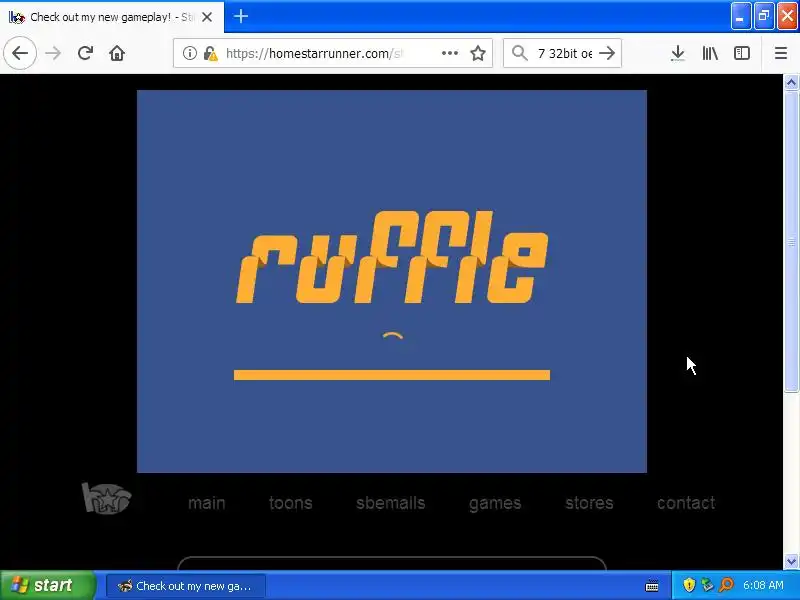Click the magnifier icon in search box
Screen dimensions: 800x600
point(519,53)
